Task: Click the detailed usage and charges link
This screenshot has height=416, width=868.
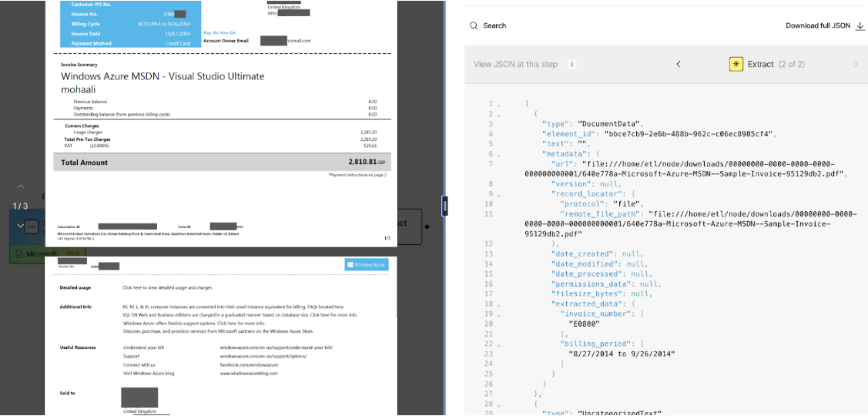Action: (167, 287)
